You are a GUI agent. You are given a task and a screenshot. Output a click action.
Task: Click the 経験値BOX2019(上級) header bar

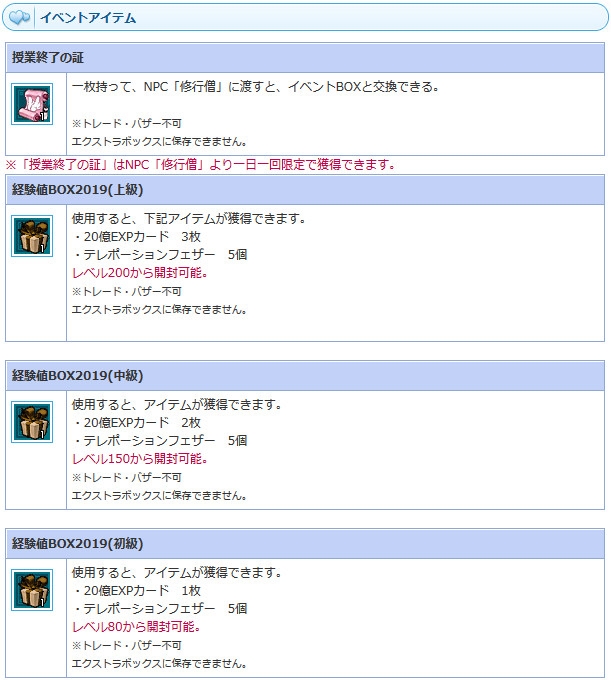click(305, 190)
